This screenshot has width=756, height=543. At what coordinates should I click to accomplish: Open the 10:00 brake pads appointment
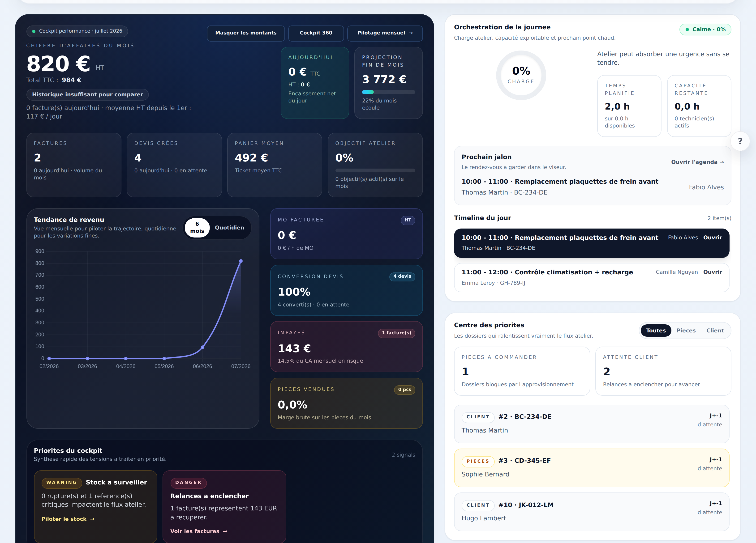pyautogui.click(x=712, y=238)
